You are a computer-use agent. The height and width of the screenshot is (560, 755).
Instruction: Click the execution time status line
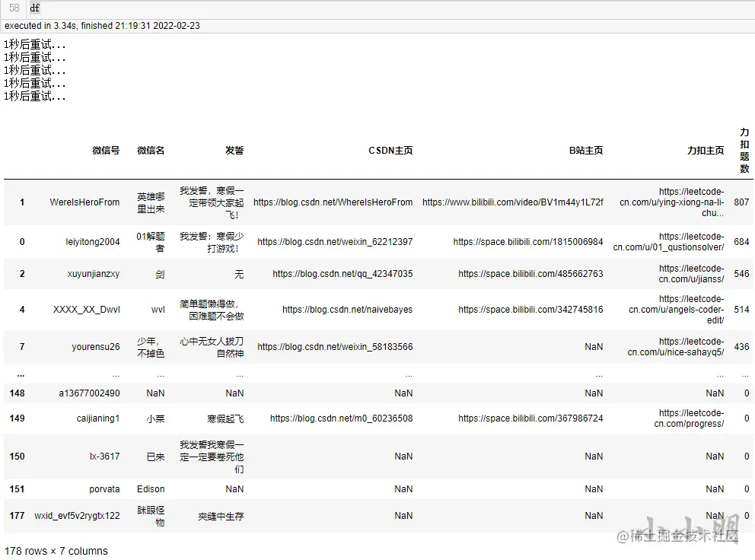[x=102, y=26]
